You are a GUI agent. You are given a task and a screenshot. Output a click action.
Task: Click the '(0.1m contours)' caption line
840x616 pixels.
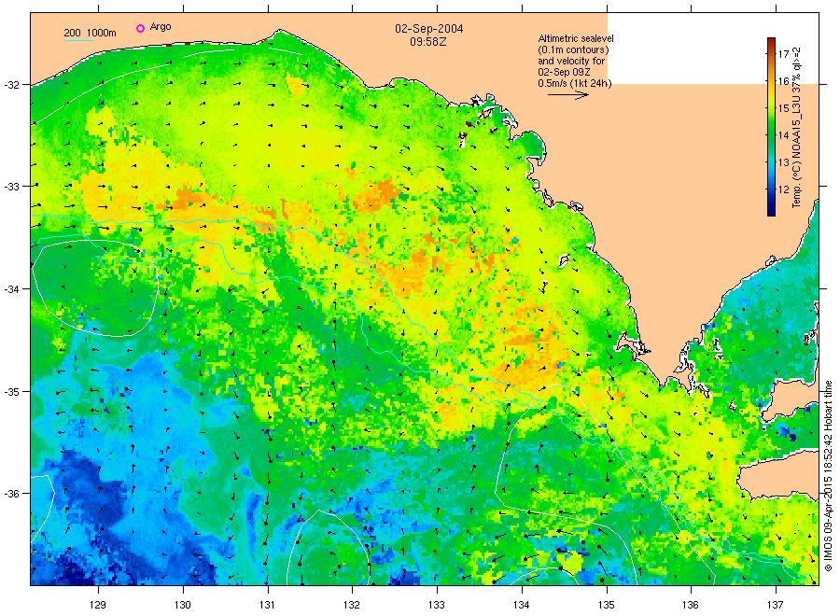click(573, 49)
